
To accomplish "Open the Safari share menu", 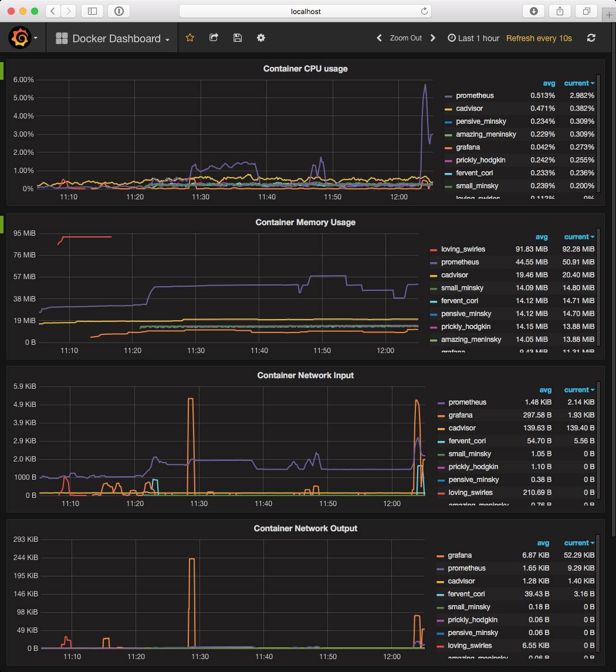I will pos(560,11).
